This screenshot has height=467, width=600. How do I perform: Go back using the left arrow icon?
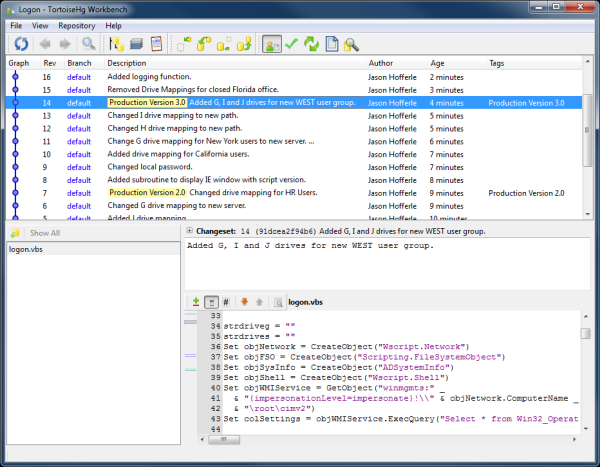point(45,44)
